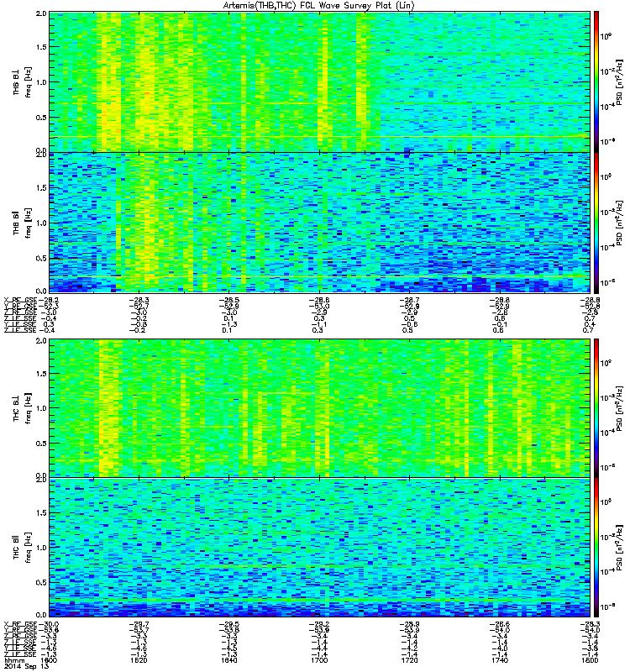This screenshot has width=630, height=672.
Task: Select the THB B-perpendicular spectrogram panel
Action: [x=319, y=81]
